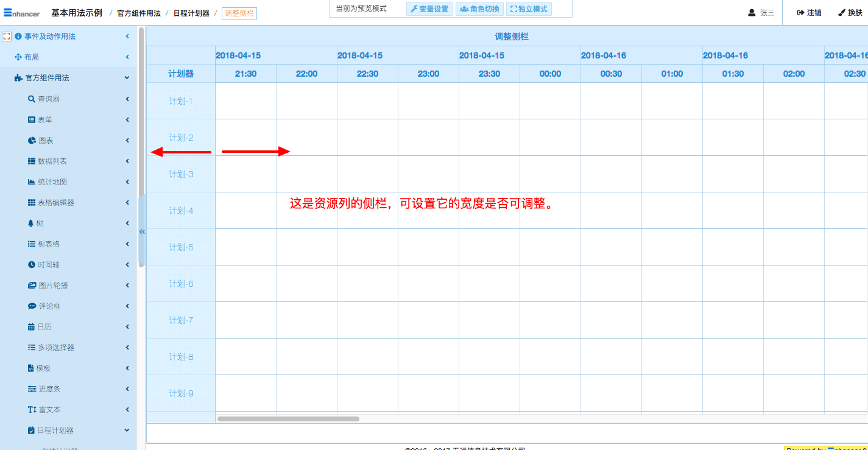This screenshot has width=868, height=450.
Task: Click the tree icon beside 树
Action: point(31,223)
